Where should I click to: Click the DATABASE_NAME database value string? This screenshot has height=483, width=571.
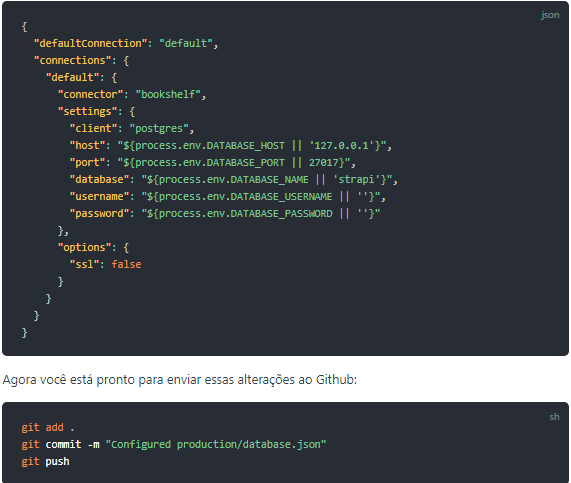267,180
